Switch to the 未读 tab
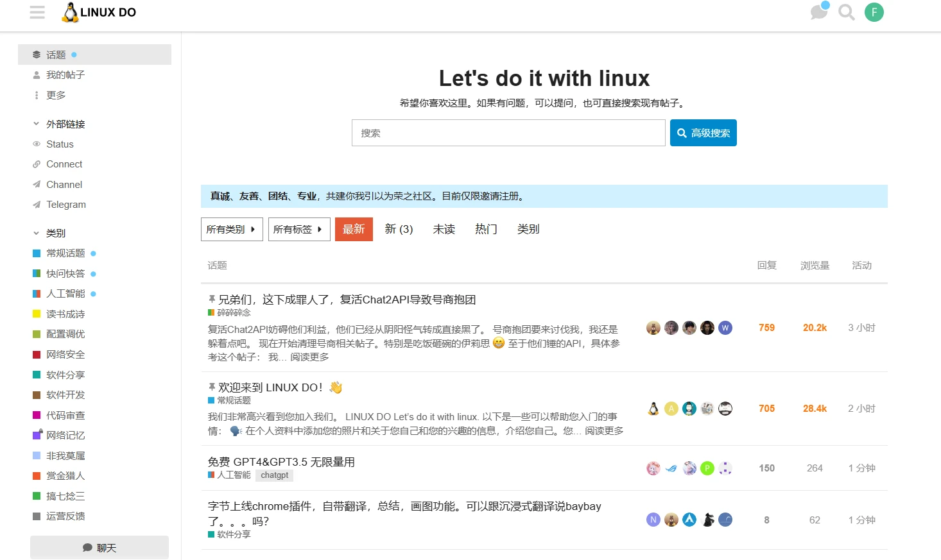The image size is (941, 560). pos(444,229)
